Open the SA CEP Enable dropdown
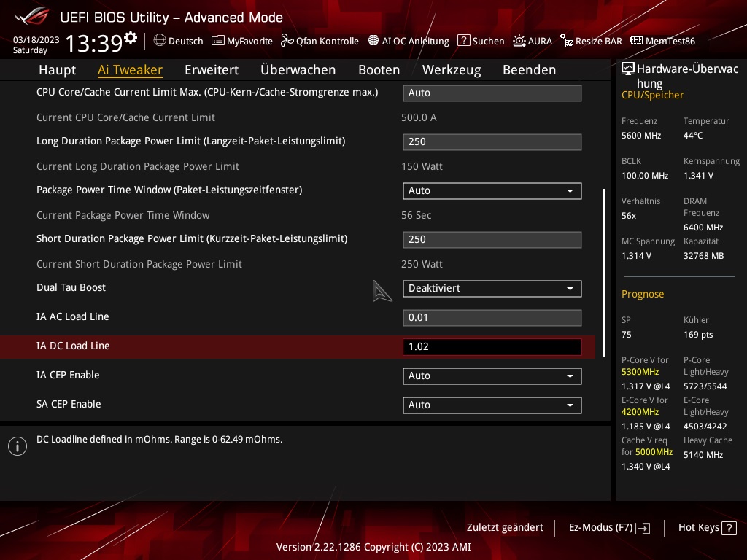Screen dimensions: 747x560 click(492, 405)
